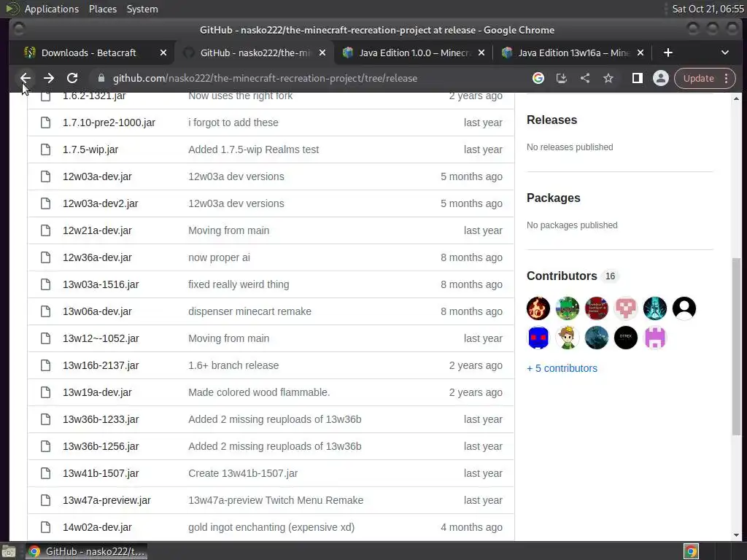The width and height of the screenshot is (747, 560).
Task: Open file 13w47a-preview.jar
Action: click(x=107, y=500)
